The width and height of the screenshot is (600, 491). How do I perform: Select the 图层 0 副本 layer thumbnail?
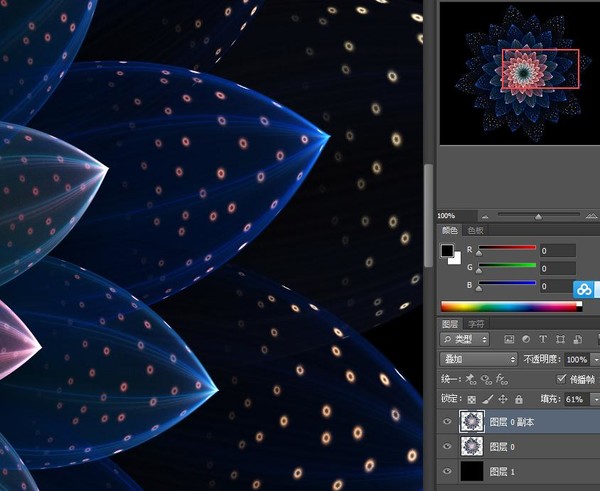[x=472, y=421]
